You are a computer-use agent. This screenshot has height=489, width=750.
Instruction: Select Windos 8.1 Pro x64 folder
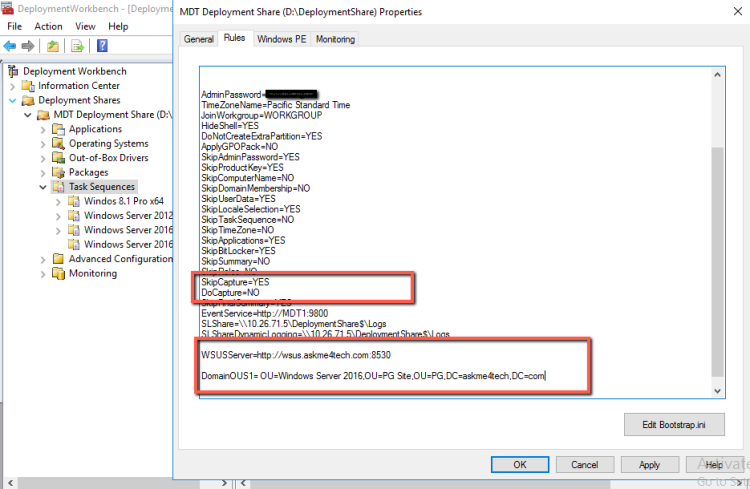[x=121, y=201]
